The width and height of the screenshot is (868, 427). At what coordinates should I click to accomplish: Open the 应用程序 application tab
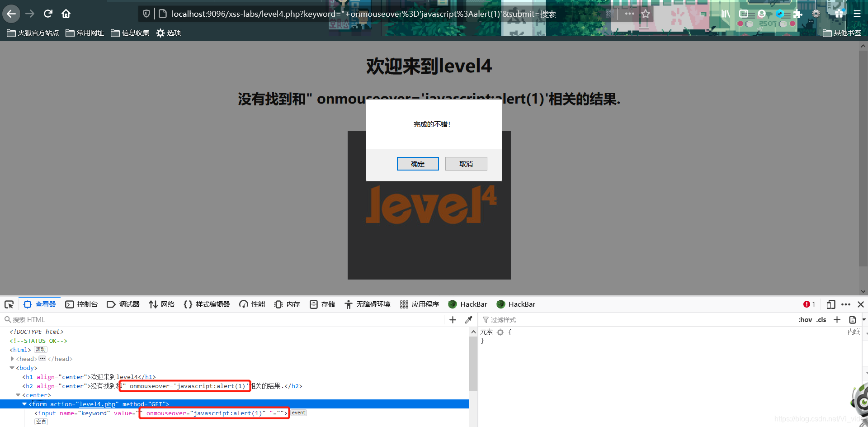[420, 304]
